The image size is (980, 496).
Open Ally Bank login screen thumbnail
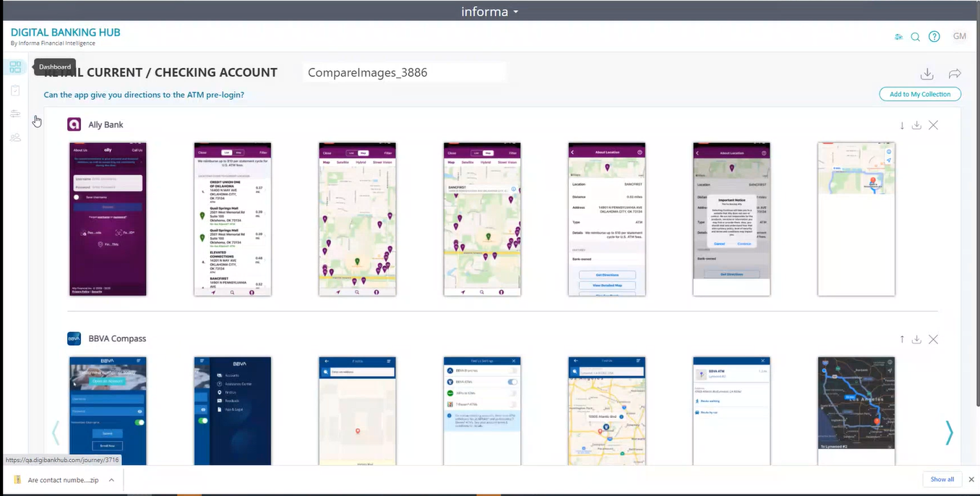(108, 219)
